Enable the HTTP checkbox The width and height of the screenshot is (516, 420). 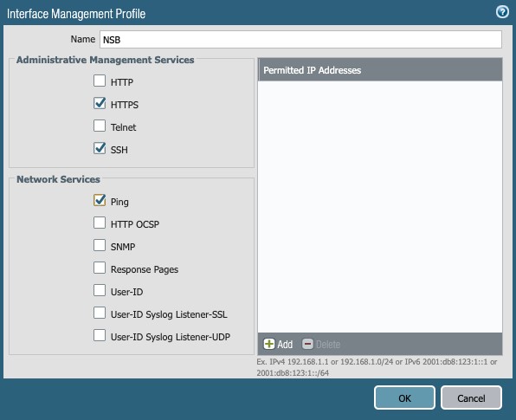pos(100,81)
